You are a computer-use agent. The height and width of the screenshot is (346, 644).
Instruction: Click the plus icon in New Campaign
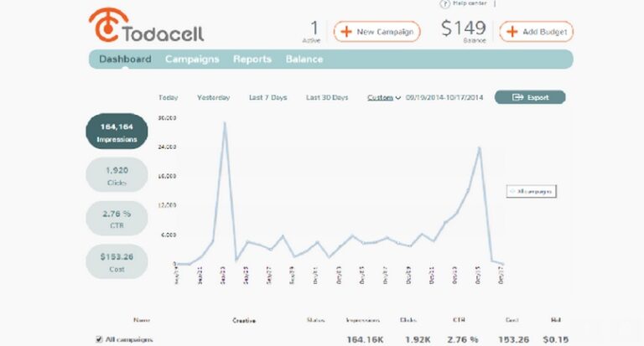click(x=346, y=32)
